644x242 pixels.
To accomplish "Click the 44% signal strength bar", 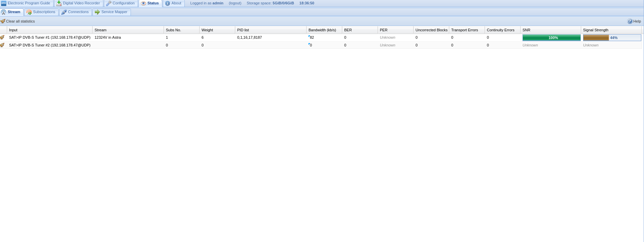I will [x=612, y=38].
